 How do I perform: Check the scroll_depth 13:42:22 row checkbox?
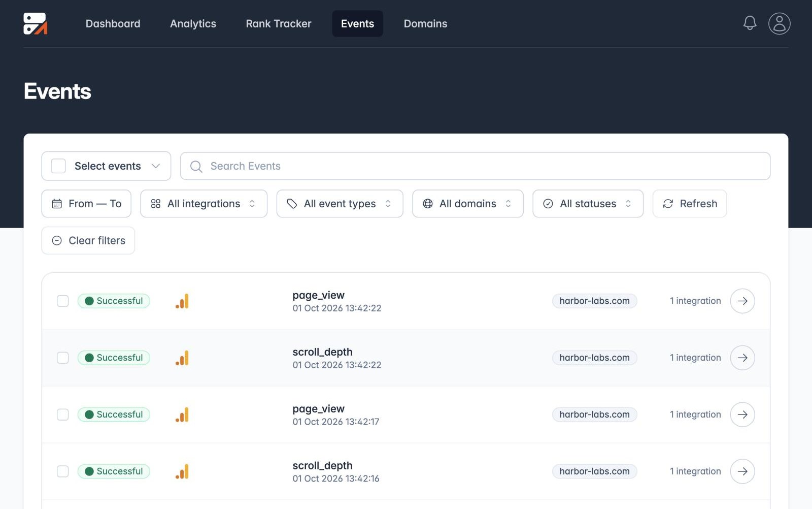(x=62, y=358)
